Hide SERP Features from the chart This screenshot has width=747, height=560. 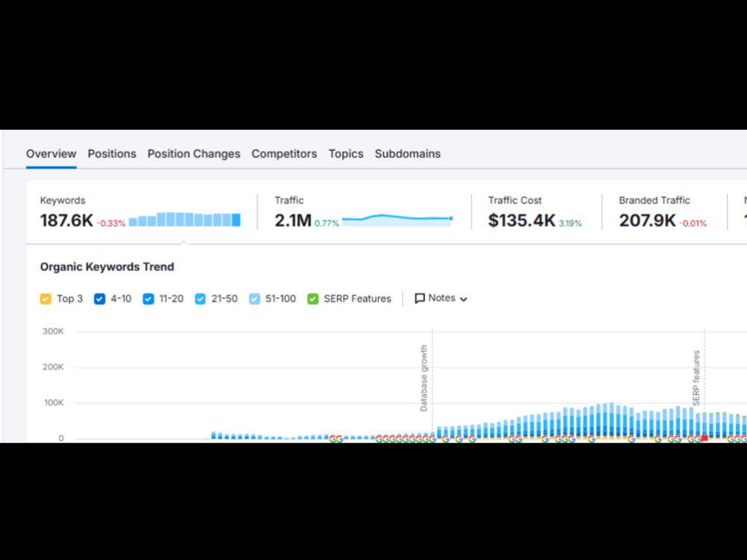pyautogui.click(x=313, y=299)
